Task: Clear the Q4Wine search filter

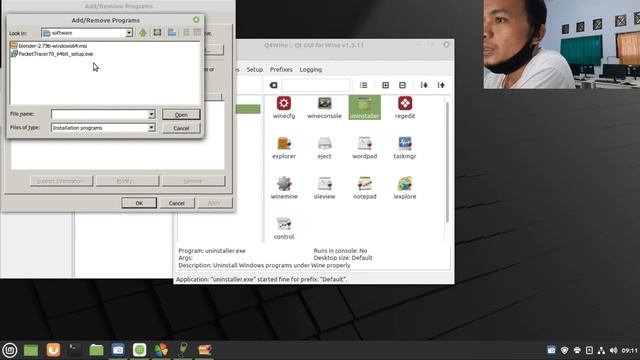Action: 273,85
